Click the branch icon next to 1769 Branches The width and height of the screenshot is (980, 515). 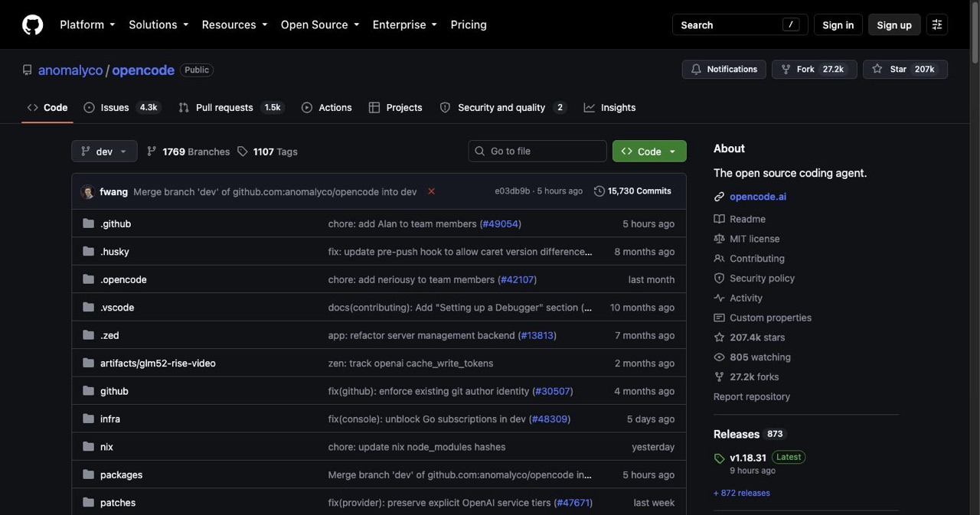click(x=152, y=152)
